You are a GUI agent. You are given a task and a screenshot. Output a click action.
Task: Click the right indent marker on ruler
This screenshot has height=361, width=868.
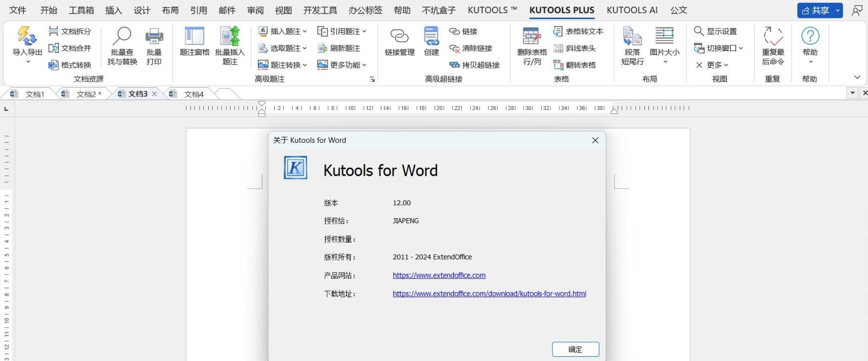[614, 111]
